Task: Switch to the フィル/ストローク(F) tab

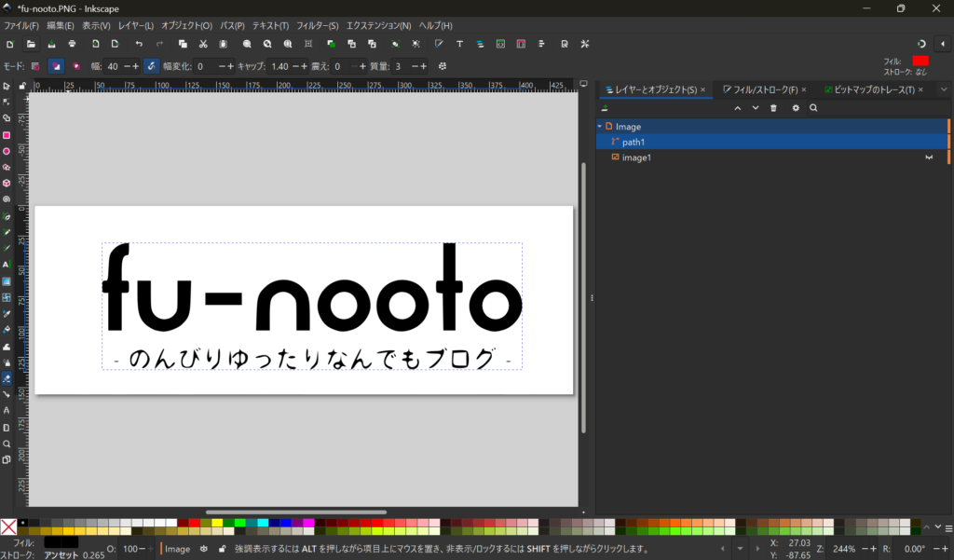Action: (764, 89)
